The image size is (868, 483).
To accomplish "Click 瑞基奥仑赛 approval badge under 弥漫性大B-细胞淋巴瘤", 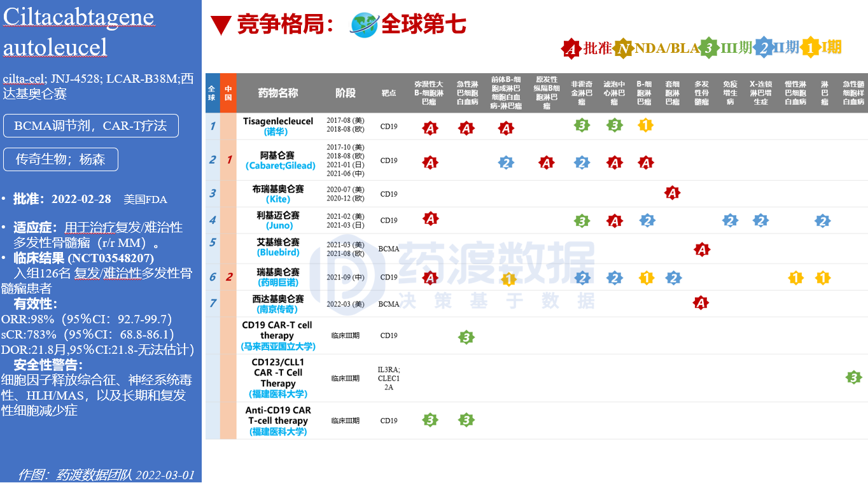I will tap(431, 278).
